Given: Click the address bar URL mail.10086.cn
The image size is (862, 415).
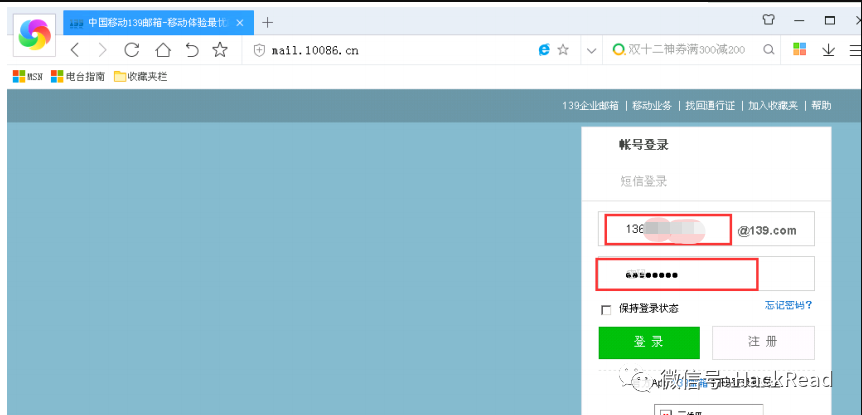Looking at the screenshot, I should coord(315,51).
